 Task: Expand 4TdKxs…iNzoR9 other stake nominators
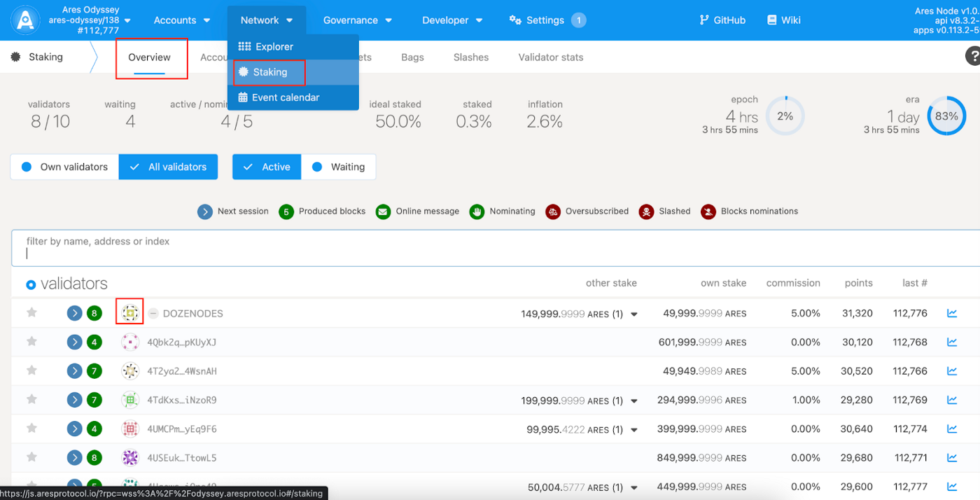(634, 401)
